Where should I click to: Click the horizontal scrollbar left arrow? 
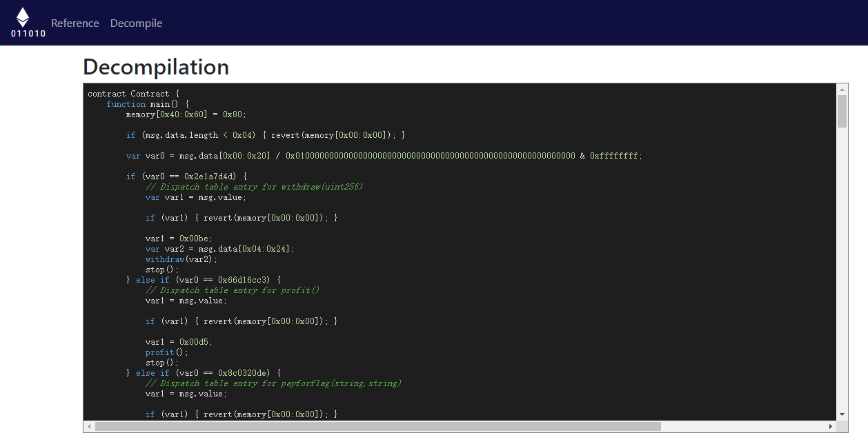coord(89,427)
